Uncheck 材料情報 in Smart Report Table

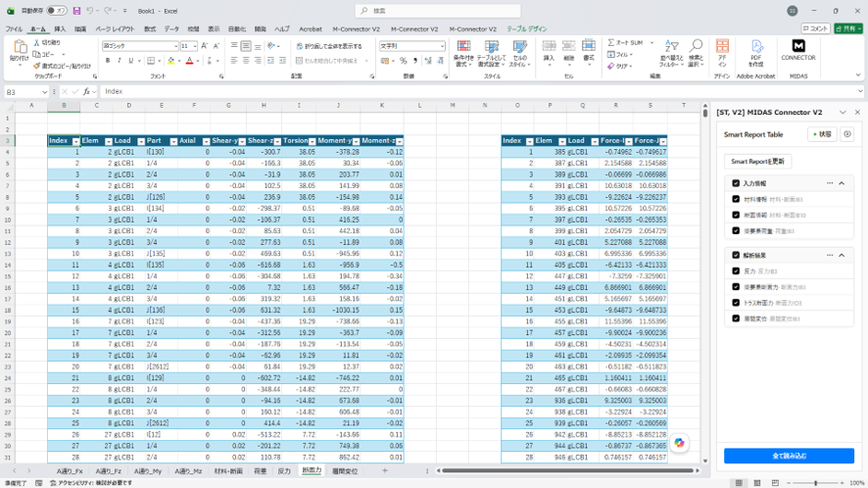(x=736, y=199)
